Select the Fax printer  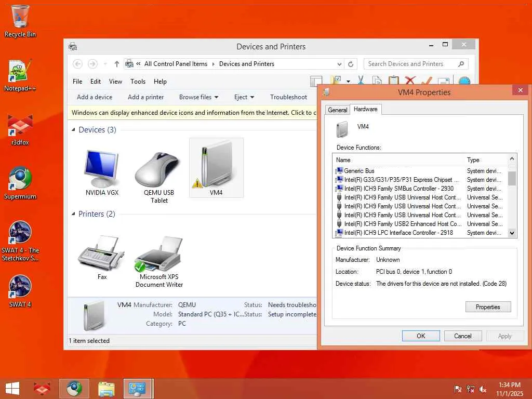(x=102, y=258)
